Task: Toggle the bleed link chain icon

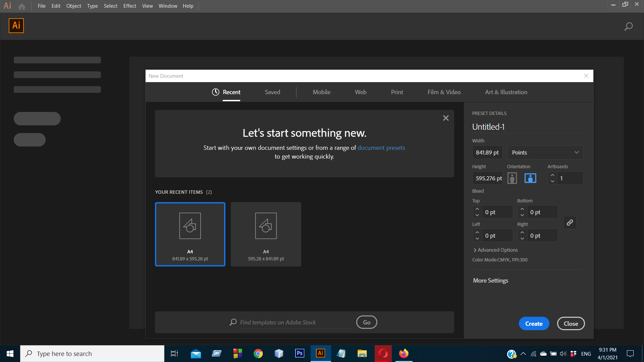Action: 570,223
